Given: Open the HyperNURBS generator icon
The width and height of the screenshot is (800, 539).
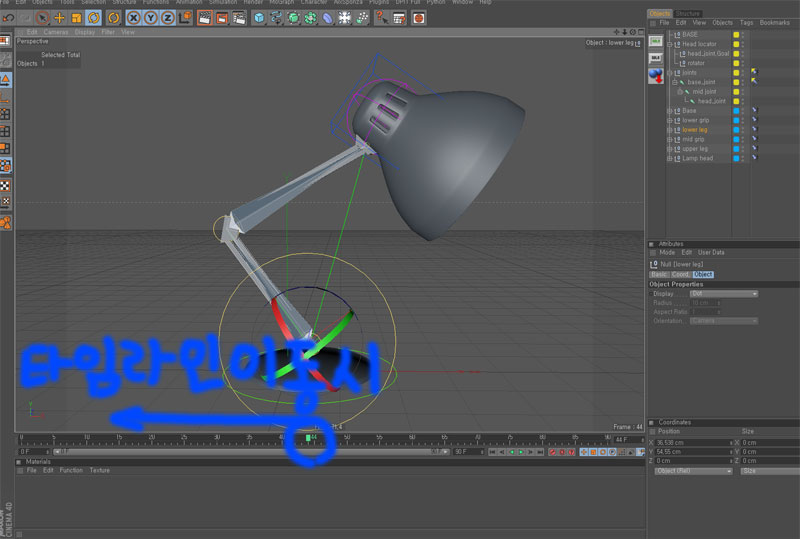Looking at the screenshot, I should (x=293, y=18).
